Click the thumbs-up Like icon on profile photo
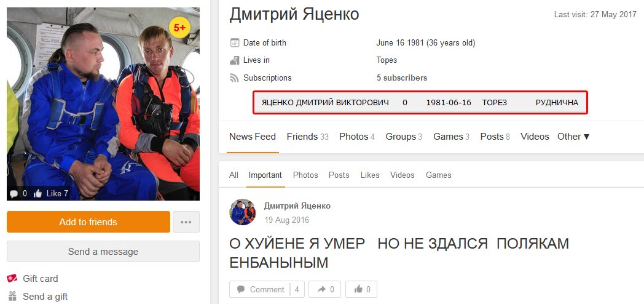Screen dimensions: 644x304 click(37, 193)
